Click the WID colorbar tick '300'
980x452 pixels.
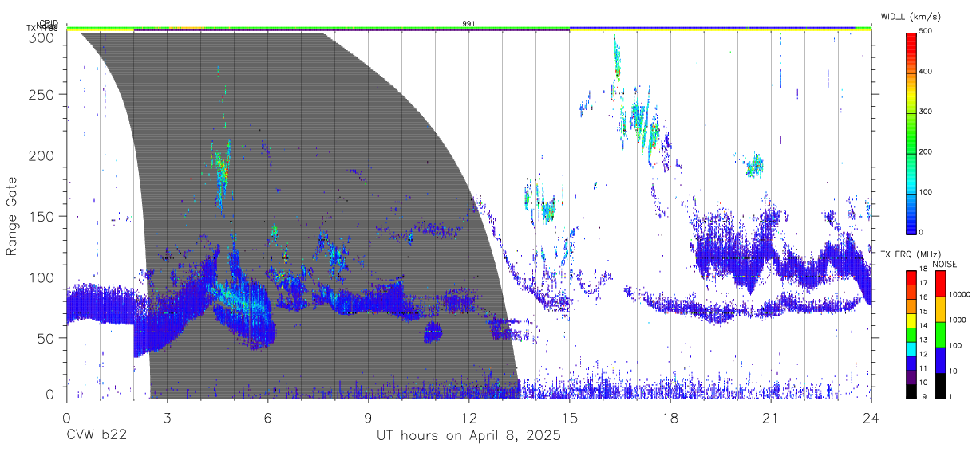click(926, 112)
